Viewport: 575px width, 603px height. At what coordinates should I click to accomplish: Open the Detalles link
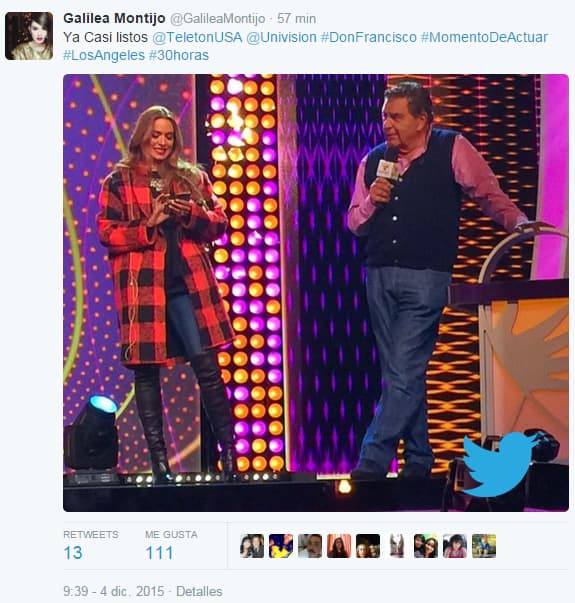click(x=199, y=591)
